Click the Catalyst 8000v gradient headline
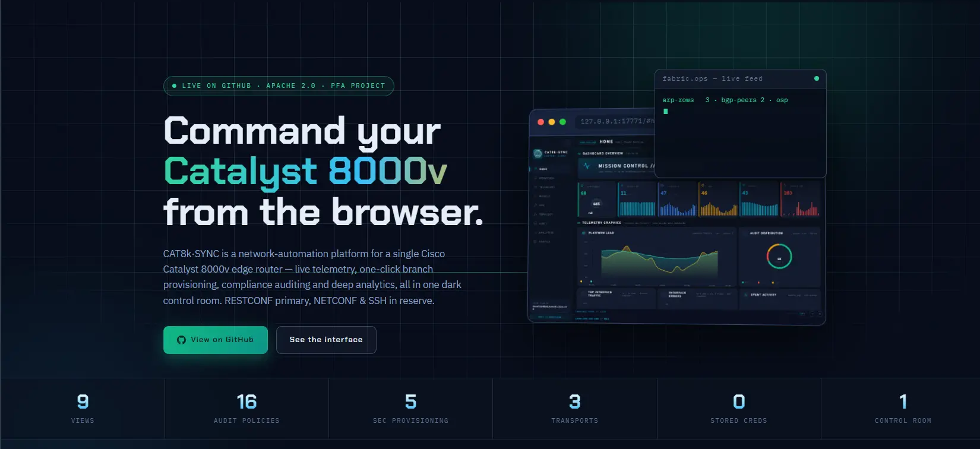This screenshot has width=980, height=449. [x=305, y=172]
